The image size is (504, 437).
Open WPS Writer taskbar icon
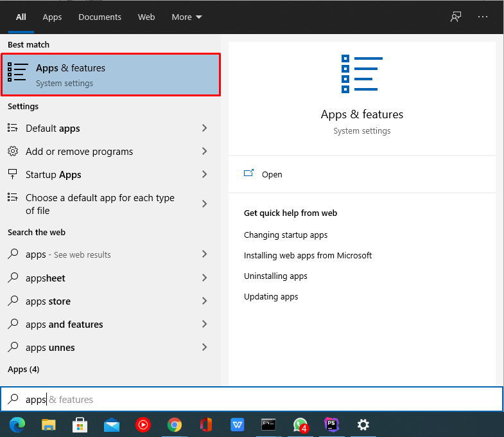click(x=237, y=425)
